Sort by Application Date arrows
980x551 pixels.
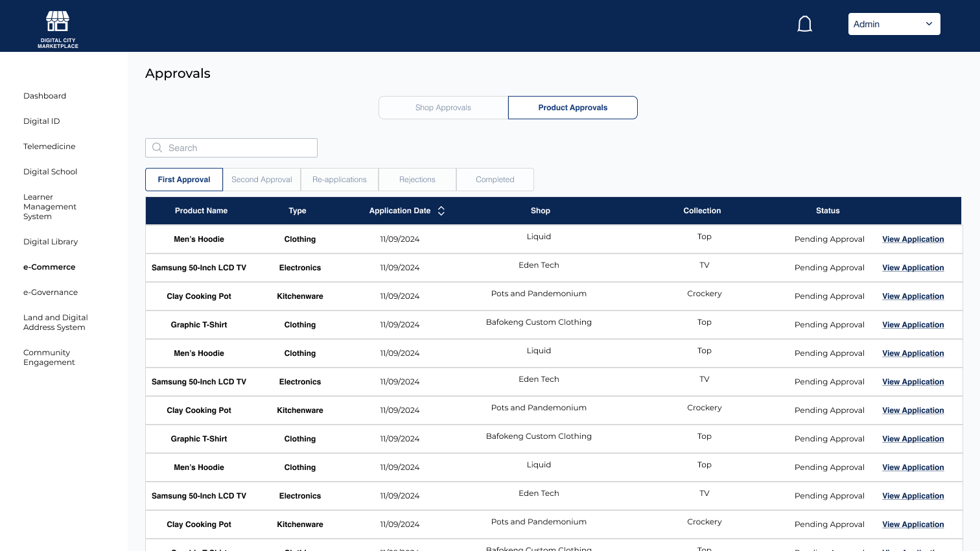(x=441, y=211)
